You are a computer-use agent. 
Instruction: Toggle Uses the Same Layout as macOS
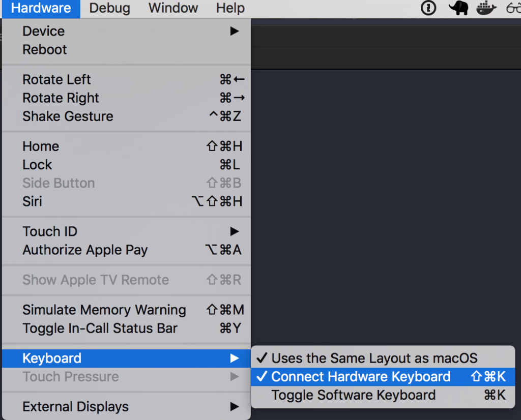383,358
